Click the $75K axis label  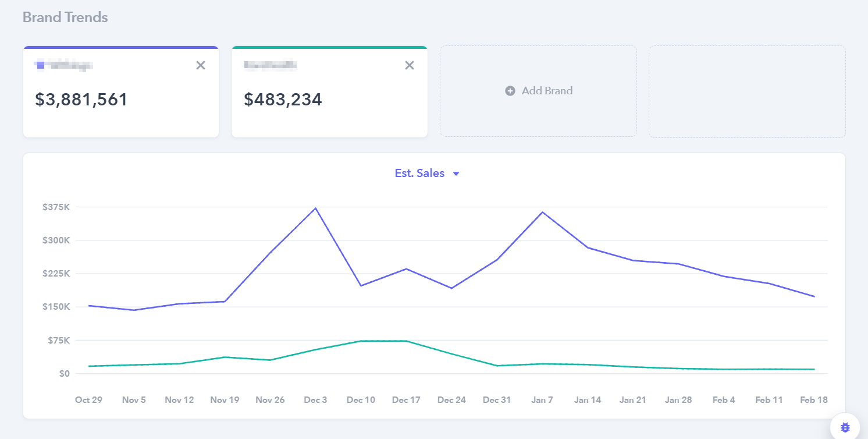point(58,341)
